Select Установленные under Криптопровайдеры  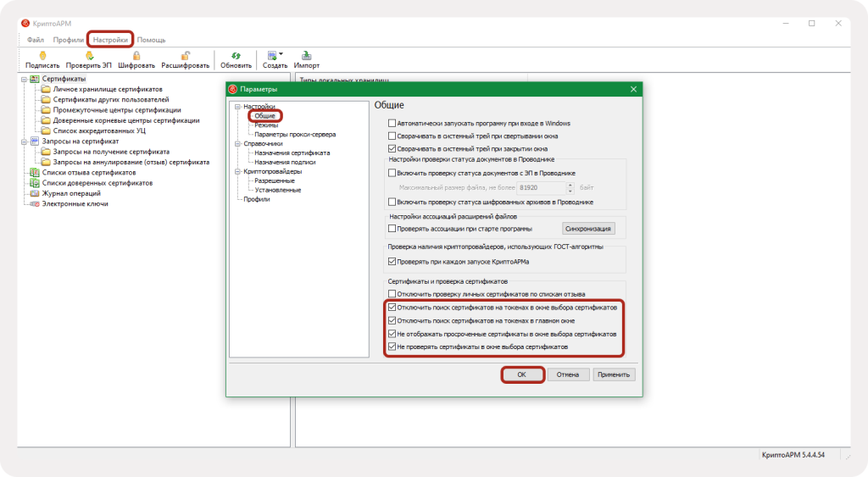[278, 190]
